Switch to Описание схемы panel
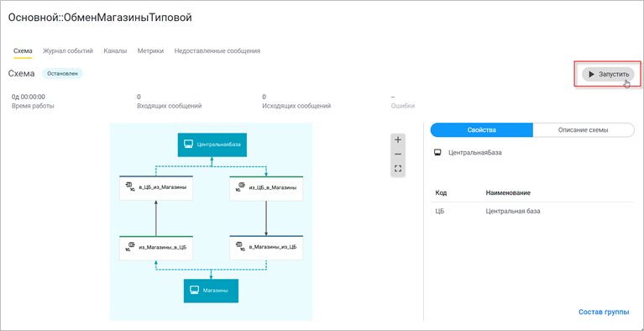 (x=584, y=130)
